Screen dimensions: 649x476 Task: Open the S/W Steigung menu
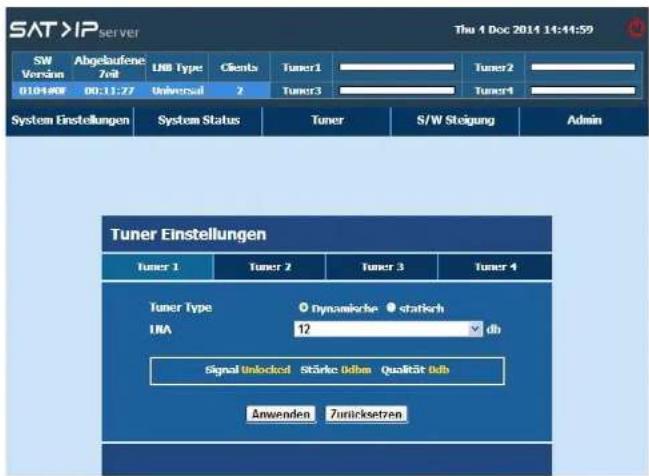coord(455,120)
